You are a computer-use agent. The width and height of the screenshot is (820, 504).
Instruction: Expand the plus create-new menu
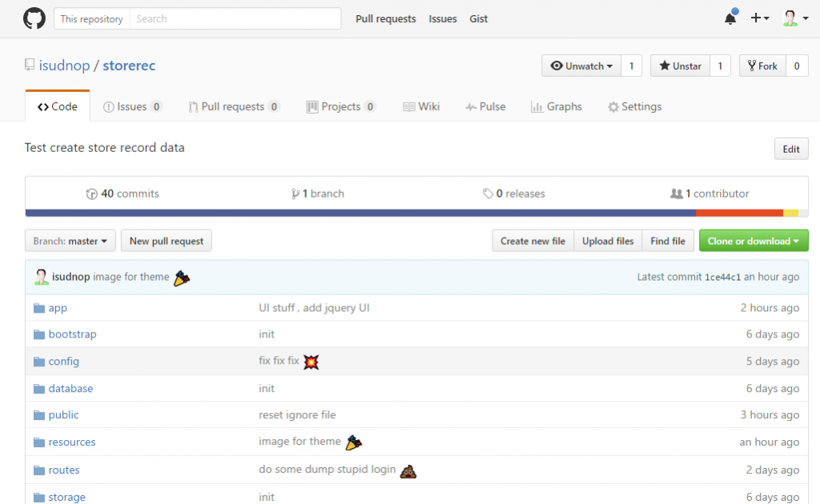click(x=759, y=18)
